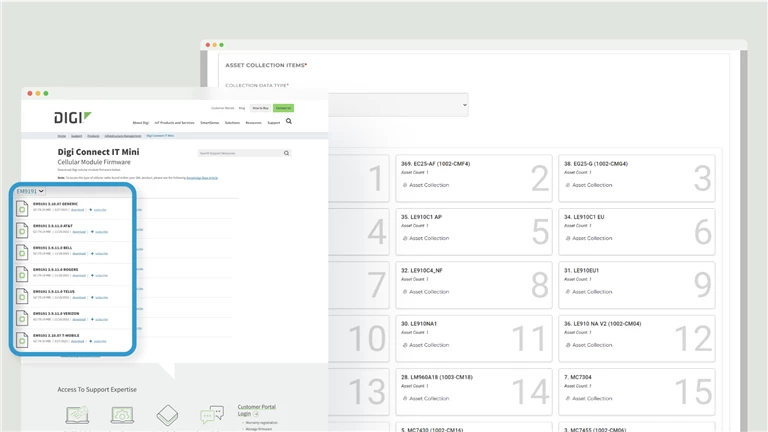768x432 pixels.
Task: Click the file icon for EM9191 3.9.11.0 VERIZON
Action: coord(22,316)
